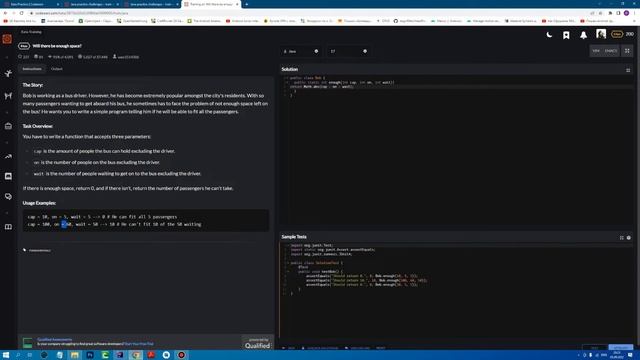Switch to the third browser tab

[x=151, y=4]
